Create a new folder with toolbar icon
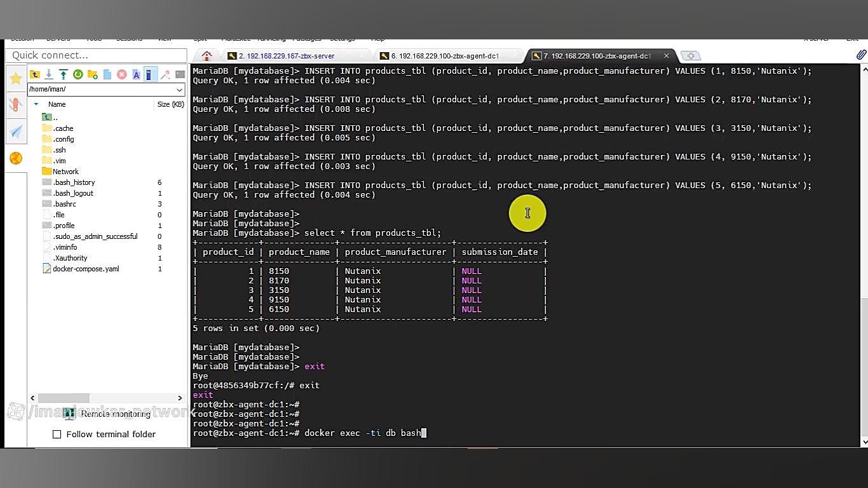 coord(93,74)
